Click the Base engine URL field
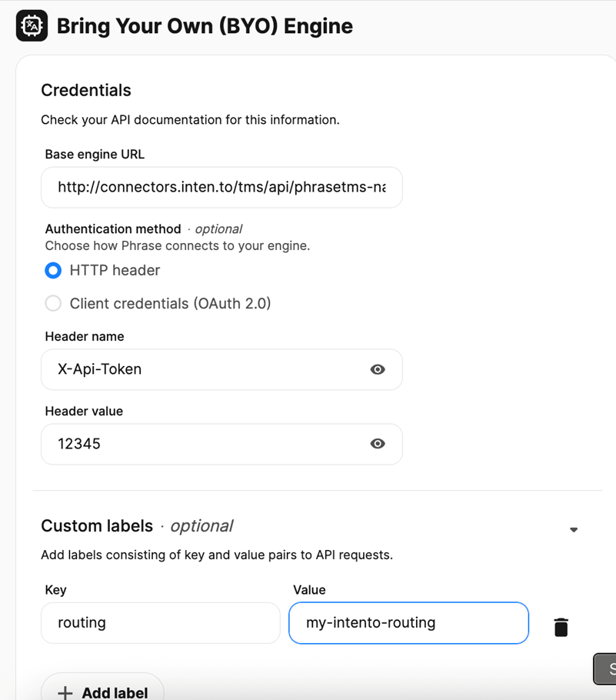This screenshot has height=700, width=616. click(x=221, y=188)
